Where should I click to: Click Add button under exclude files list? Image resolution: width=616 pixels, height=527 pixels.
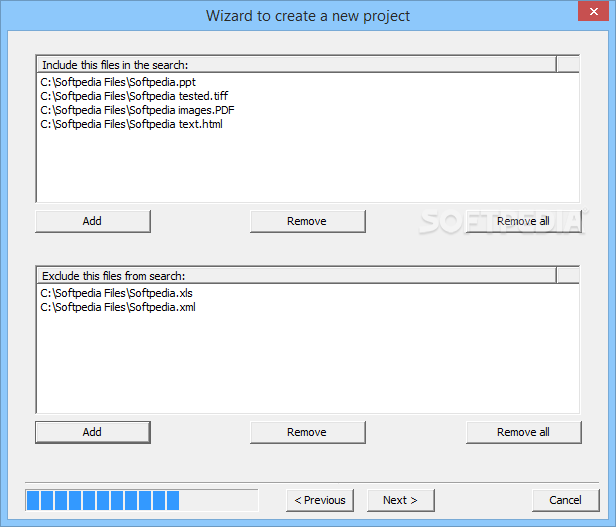(x=93, y=432)
